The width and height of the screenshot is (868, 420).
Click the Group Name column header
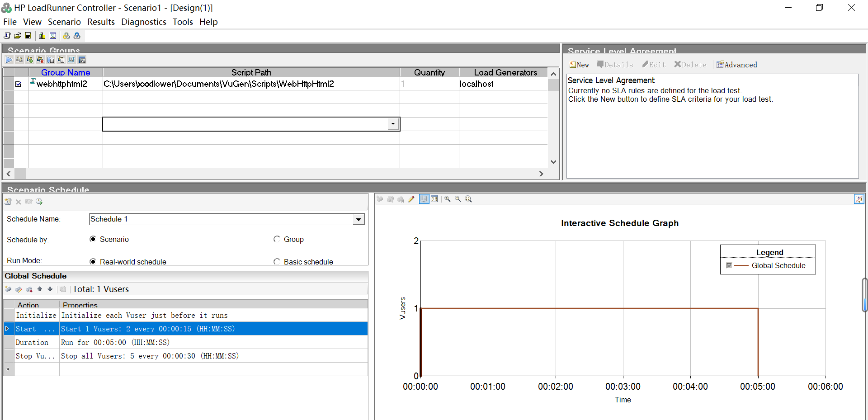click(66, 72)
